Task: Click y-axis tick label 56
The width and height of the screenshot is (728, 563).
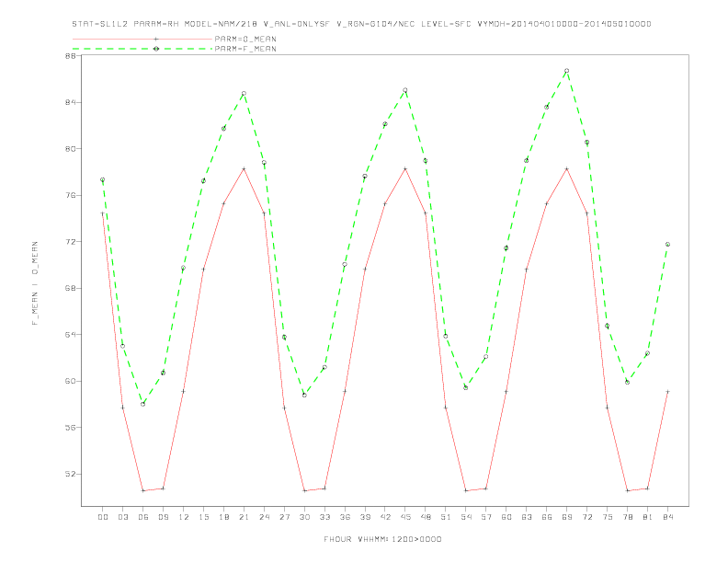Action: point(71,428)
